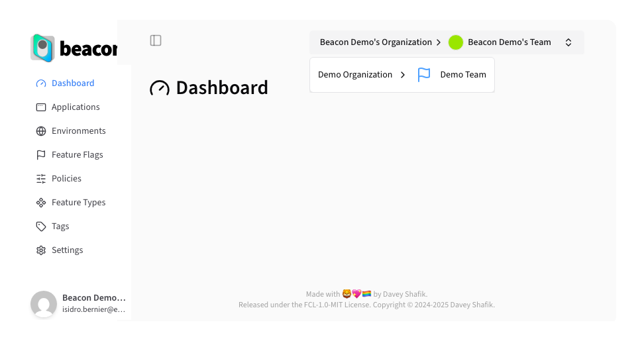Click the Feature Flags flag icon

[x=41, y=155]
